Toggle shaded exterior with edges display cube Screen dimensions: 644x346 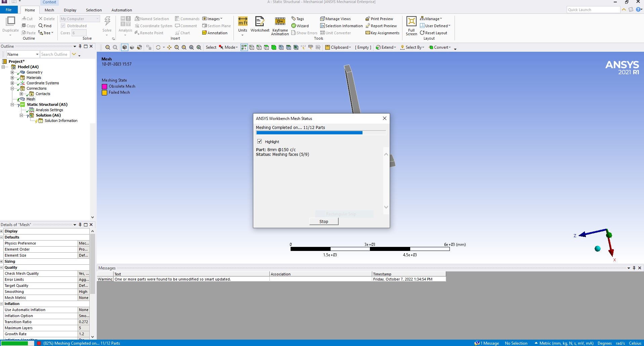point(125,47)
